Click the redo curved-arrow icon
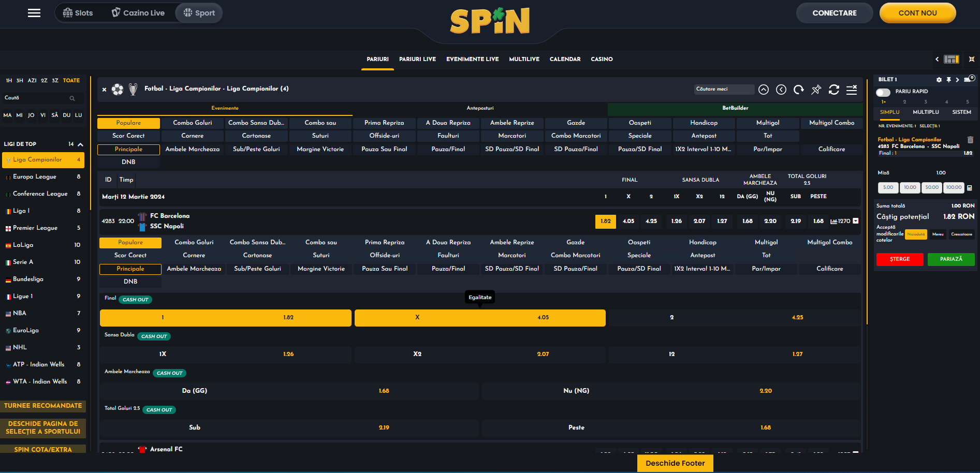The image size is (980, 473). (x=799, y=90)
